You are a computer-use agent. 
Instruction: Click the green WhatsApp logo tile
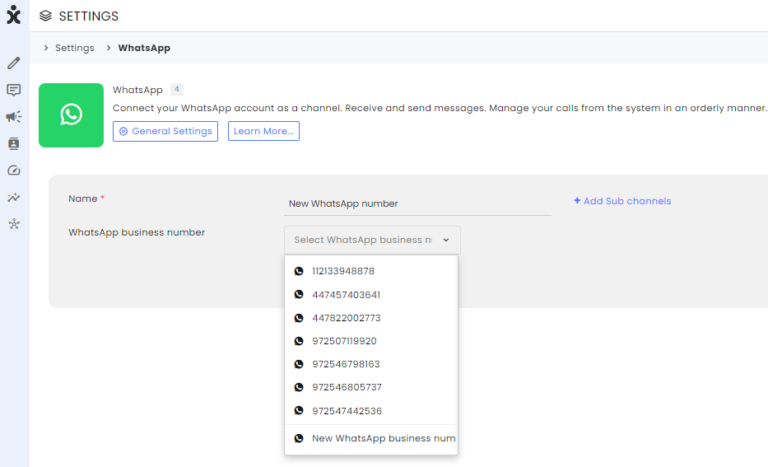(71, 115)
